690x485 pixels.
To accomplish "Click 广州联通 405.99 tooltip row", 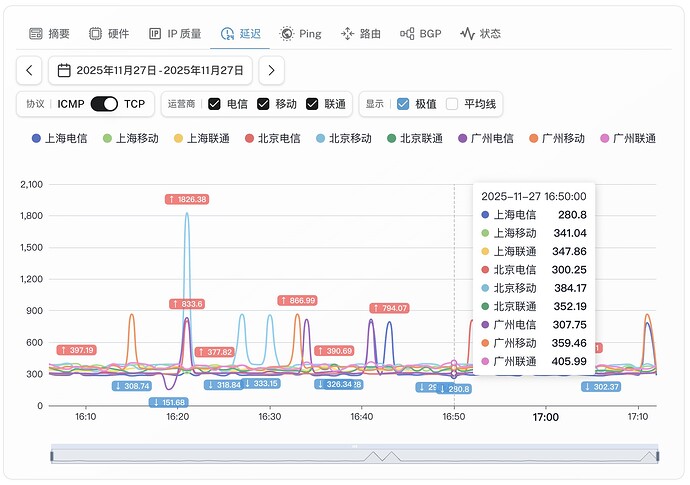I will (534, 361).
